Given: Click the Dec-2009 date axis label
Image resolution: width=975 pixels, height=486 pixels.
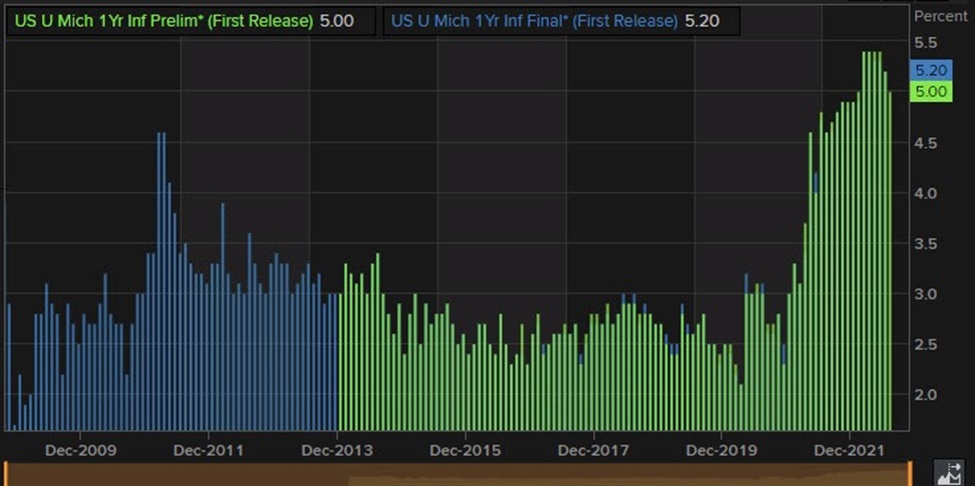Looking at the screenshot, I should coord(81,451).
